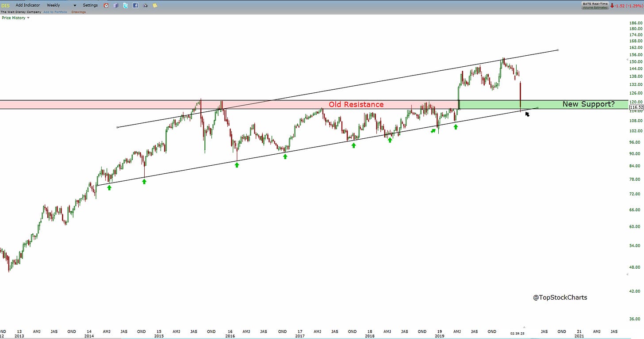The image size is (644, 339).
Task: Click the black cursor arrow marker on chart
Action: click(527, 114)
